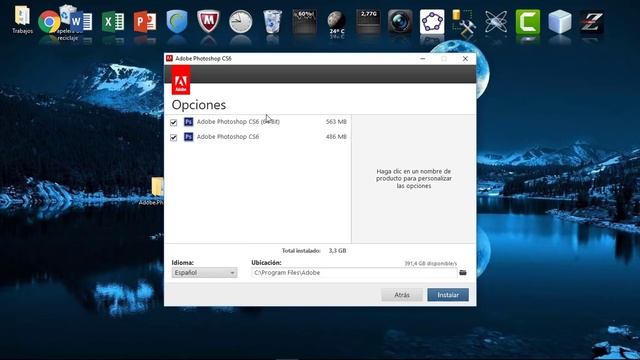Click the Ubicación path input field
Image resolution: width=640 pixels, height=360 pixels.
[x=354, y=273]
